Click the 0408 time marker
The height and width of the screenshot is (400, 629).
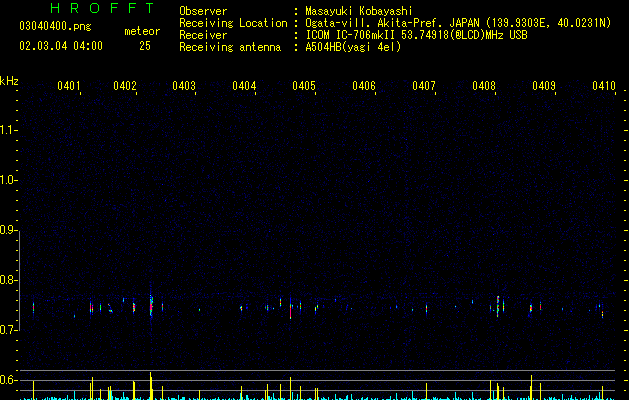coord(484,85)
